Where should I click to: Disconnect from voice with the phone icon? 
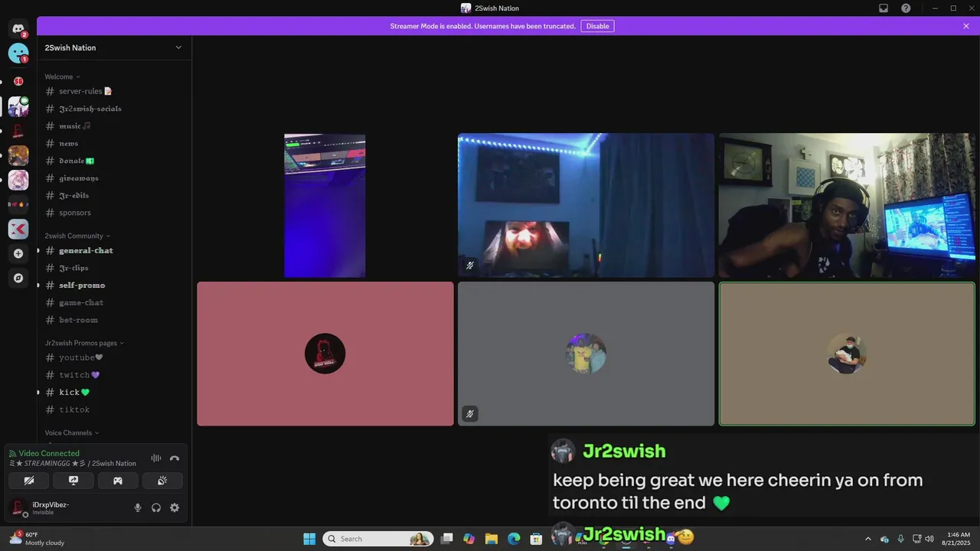(x=175, y=458)
